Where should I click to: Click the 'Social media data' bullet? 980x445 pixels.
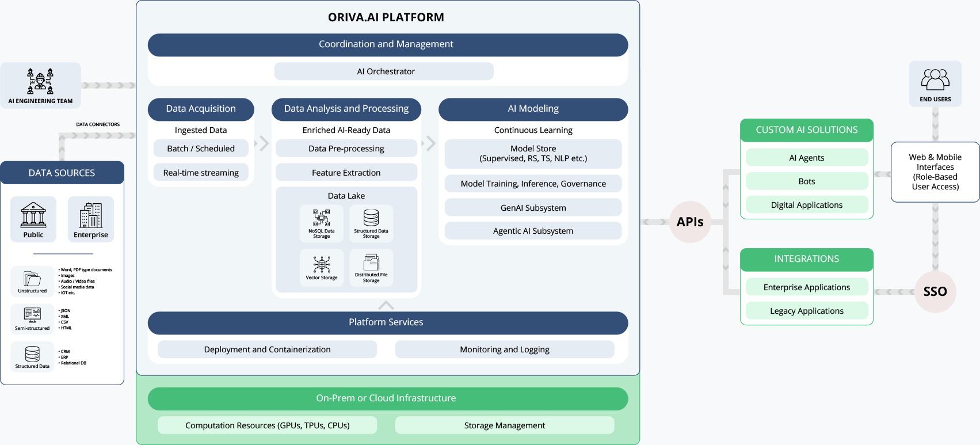click(76, 287)
